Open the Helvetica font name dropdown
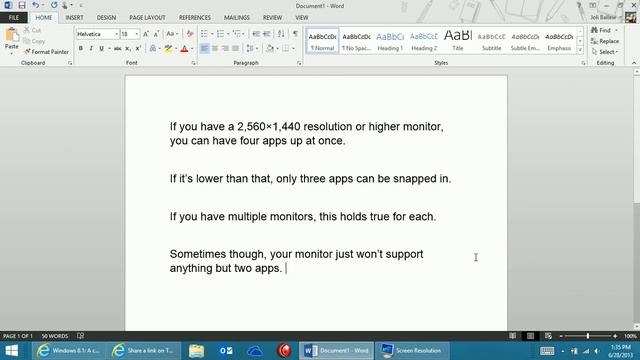The height and width of the screenshot is (360, 640). coord(116,34)
